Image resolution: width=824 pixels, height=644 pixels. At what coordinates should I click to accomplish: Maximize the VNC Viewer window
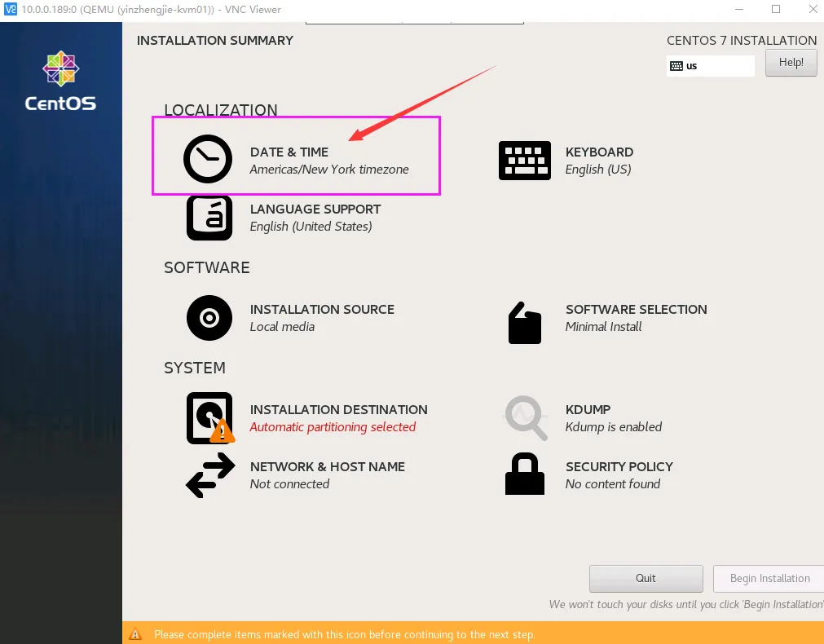[776, 9]
